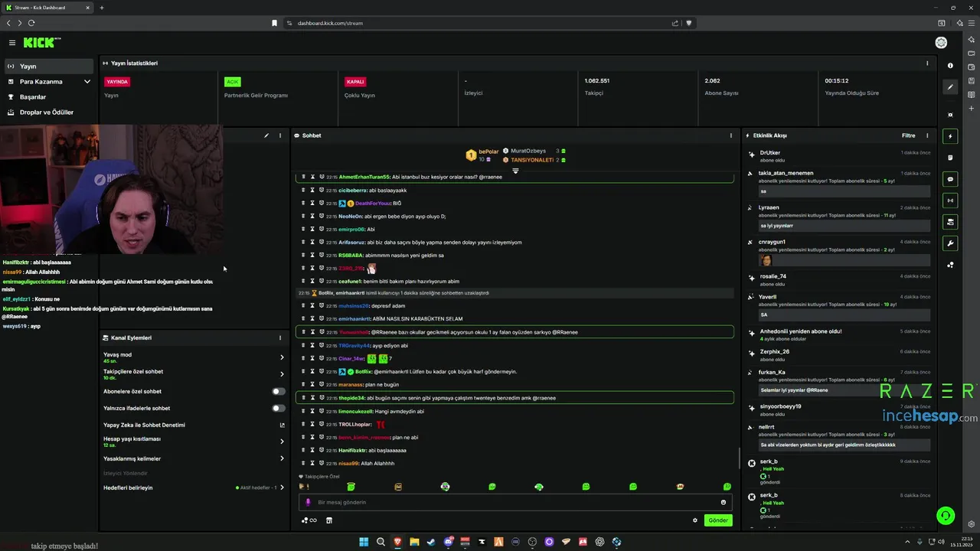Click the AÇIK Partnerlik Gelir Programı status badge
The width and height of the screenshot is (980, 551).
tap(232, 81)
